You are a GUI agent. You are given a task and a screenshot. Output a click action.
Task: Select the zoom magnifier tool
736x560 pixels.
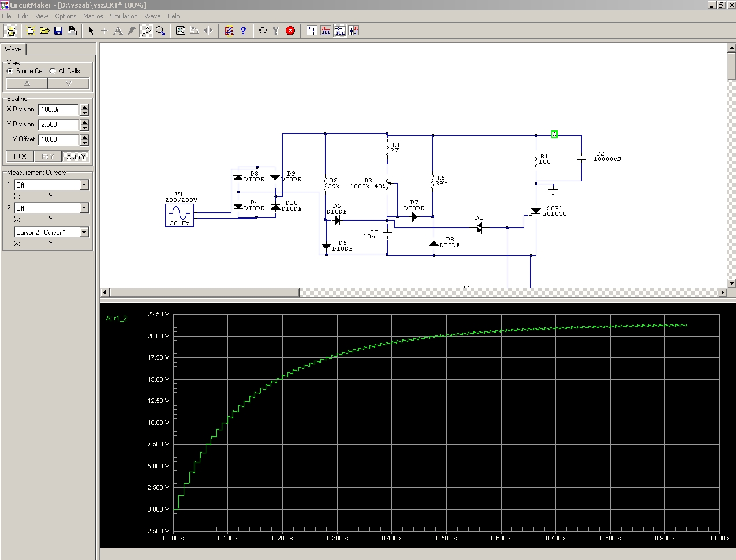pyautogui.click(x=160, y=31)
